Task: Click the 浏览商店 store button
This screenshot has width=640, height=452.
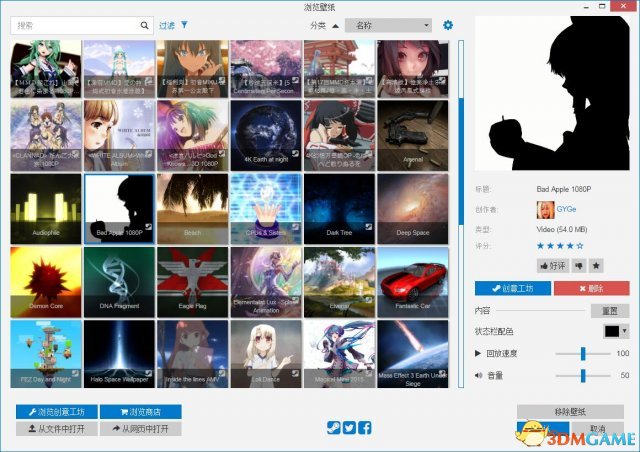Action: (x=141, y=411)
